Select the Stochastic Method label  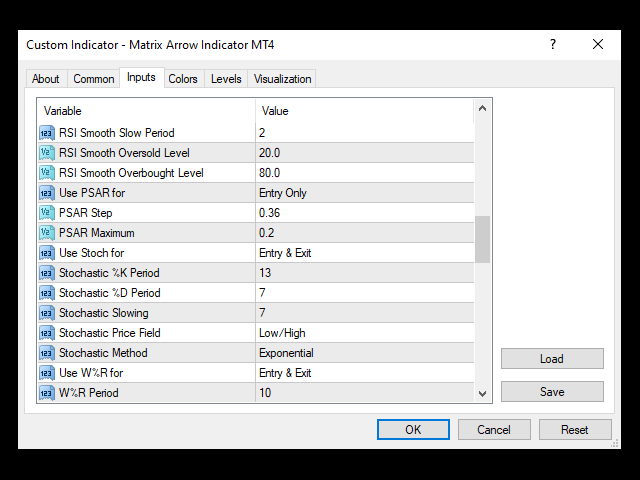[103, 353]
